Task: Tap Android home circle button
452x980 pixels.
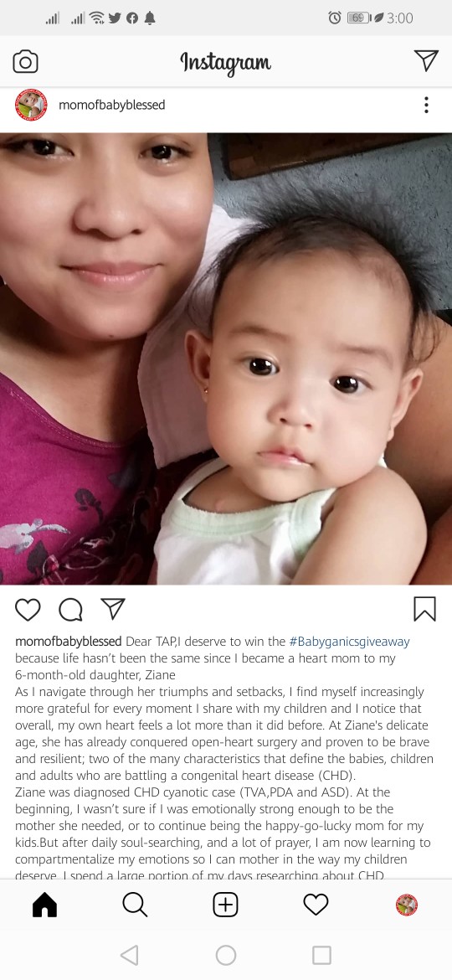Action: pyautogui.click(x=226, y=955)
